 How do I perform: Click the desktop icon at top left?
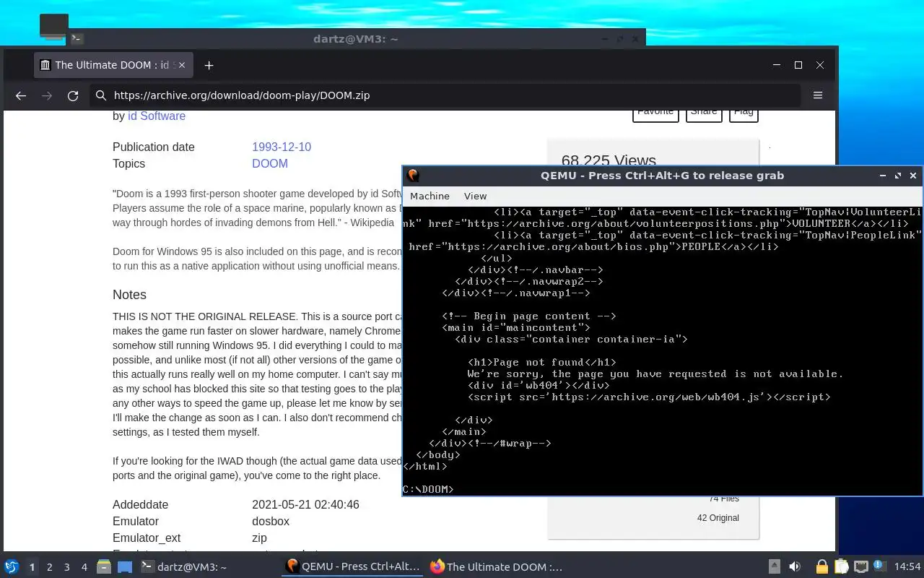click(53, 25)
